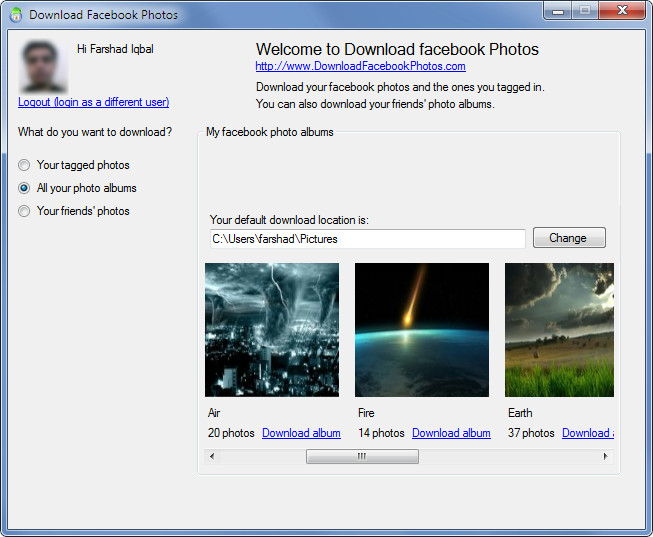
Task: Click the '20 photos' count text
Action: point(231,433)
